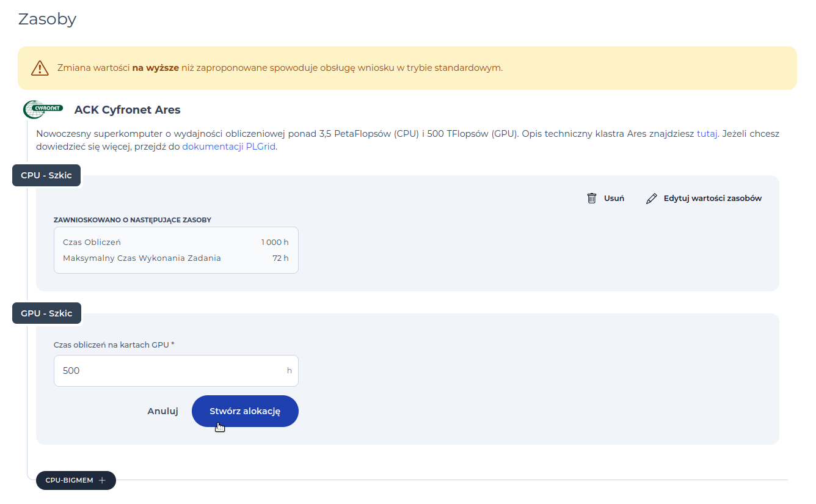Click the ACK Cyfronet Ares title
The image size is (816, 504).
(127, 110)
